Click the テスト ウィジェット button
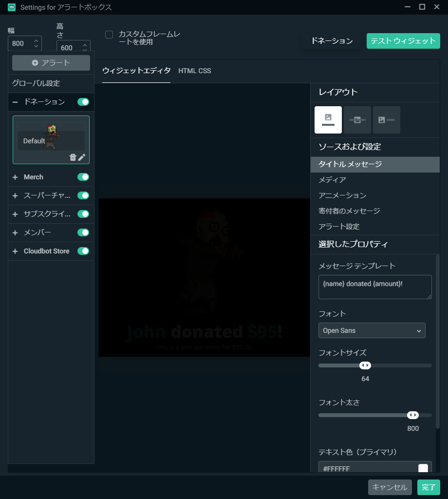 pos(403,41)
